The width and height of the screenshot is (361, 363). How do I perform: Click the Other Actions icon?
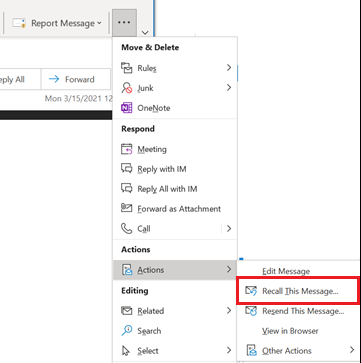[251, 351]
